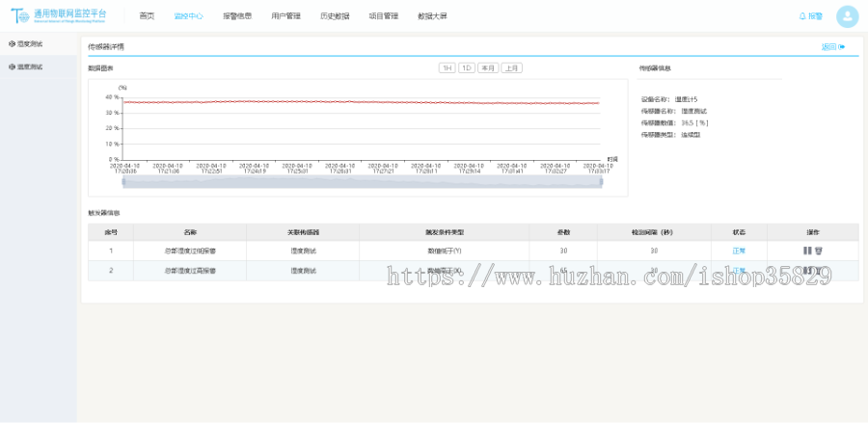The image size is (868, 423).
Task: Click the 40 % label on the chart axis
Action: (112, 96)
